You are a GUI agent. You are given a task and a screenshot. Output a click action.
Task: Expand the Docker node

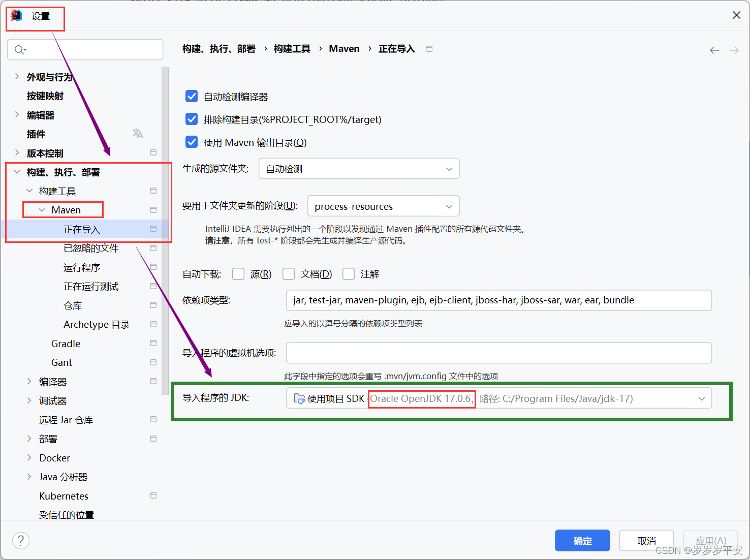point(29,457)
